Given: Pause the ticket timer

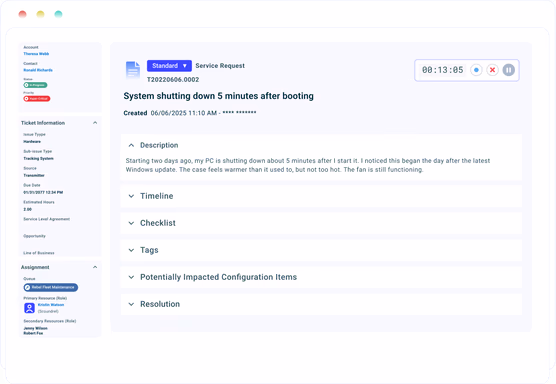Looking at the screenshot, I should (508, 70).
